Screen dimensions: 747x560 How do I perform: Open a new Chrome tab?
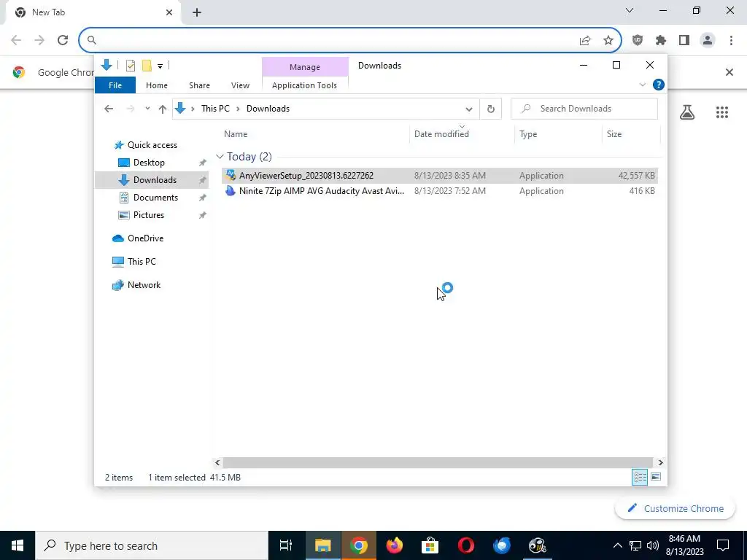pos(197,13)
